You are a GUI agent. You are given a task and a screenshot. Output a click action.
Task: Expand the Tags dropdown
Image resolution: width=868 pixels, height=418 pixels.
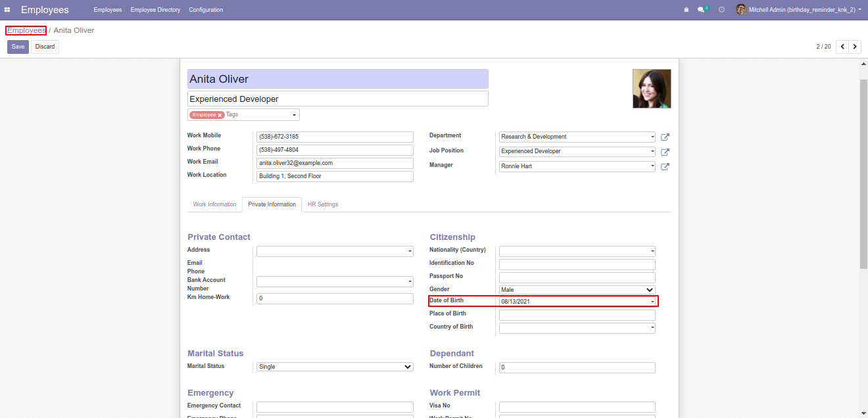pyautogui.click(x=294, y=115)
